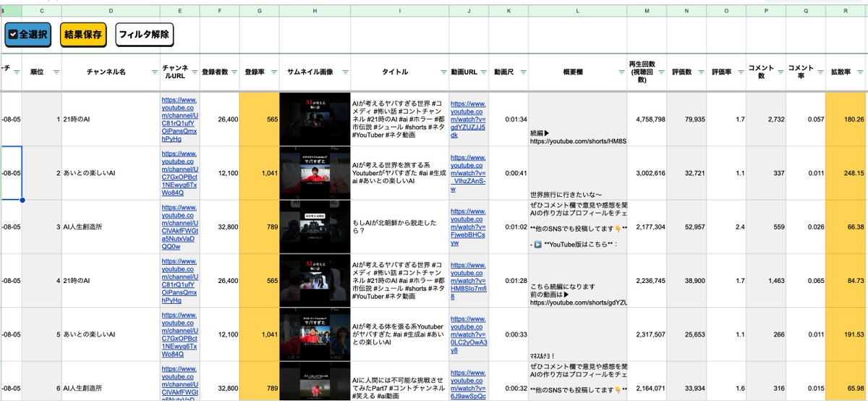The height and width of the screenshot is (401, 868).
Task: Open the AI人生創造所 channel link in rank 3 row
Action: (x=179, y=227)
